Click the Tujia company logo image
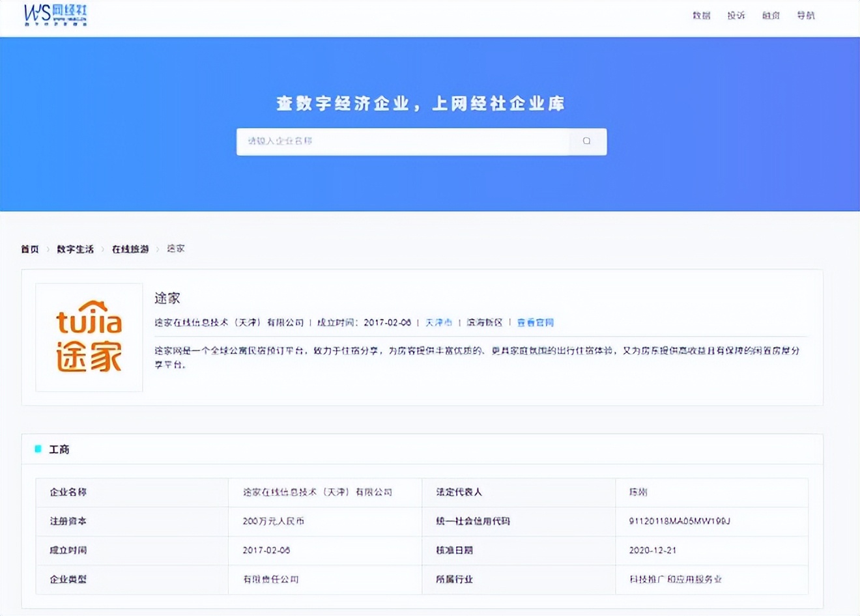 89,337
